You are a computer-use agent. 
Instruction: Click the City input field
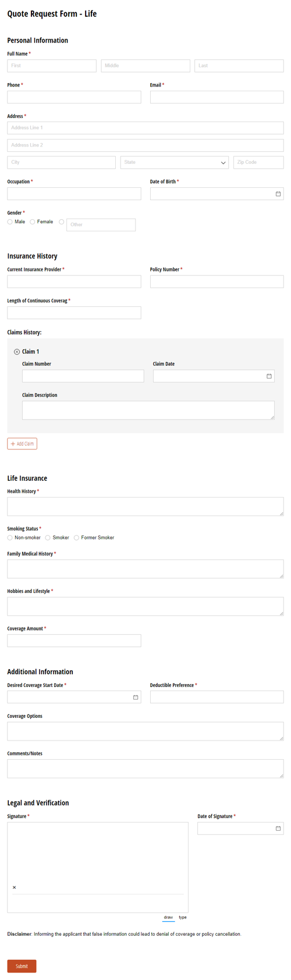[62, 163]
